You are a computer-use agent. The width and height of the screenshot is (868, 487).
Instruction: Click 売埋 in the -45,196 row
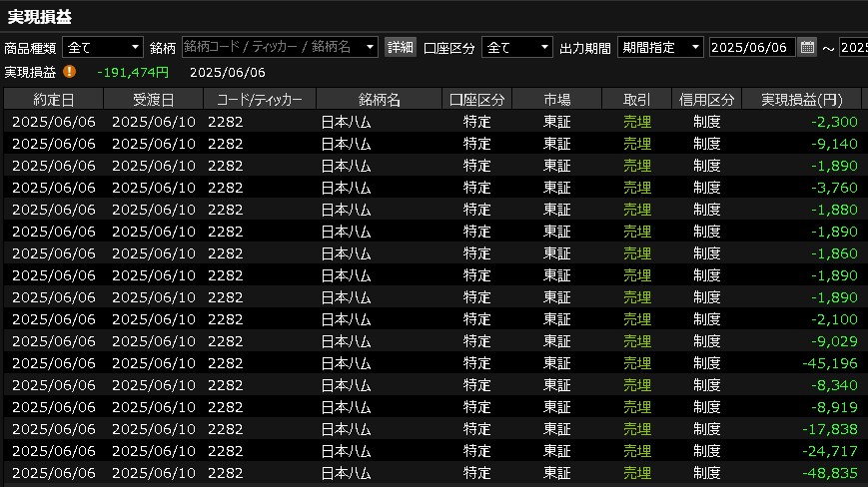click(637, 363)
